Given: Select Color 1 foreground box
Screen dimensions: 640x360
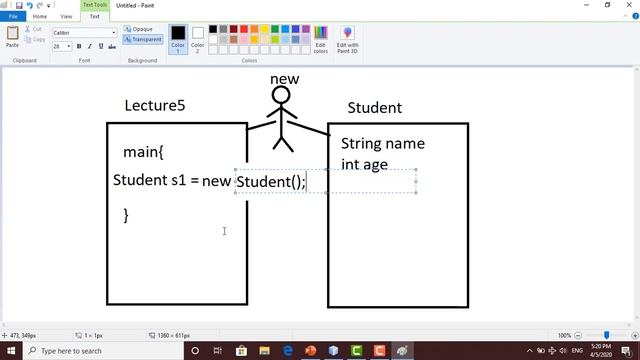Looking at the screenshot, I should [178, 39].
